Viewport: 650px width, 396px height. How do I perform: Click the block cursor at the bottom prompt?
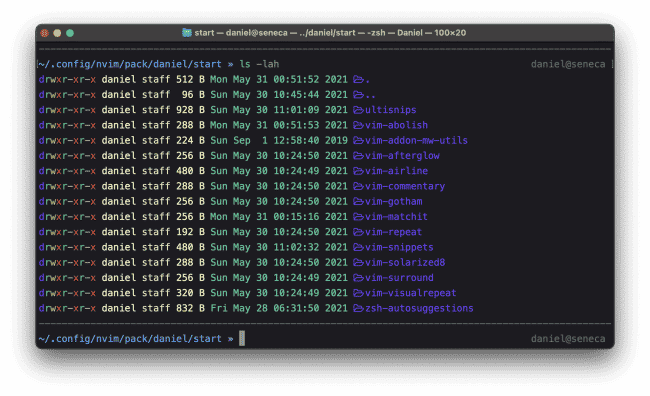(242, 338)
